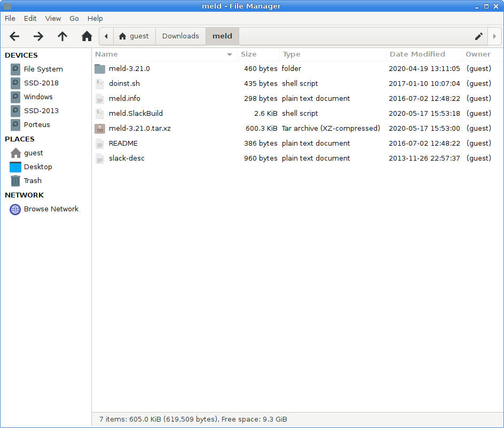504x428 pixels.
Task: Sort by Date Modified column header
Action: click(x=424, y=54)
